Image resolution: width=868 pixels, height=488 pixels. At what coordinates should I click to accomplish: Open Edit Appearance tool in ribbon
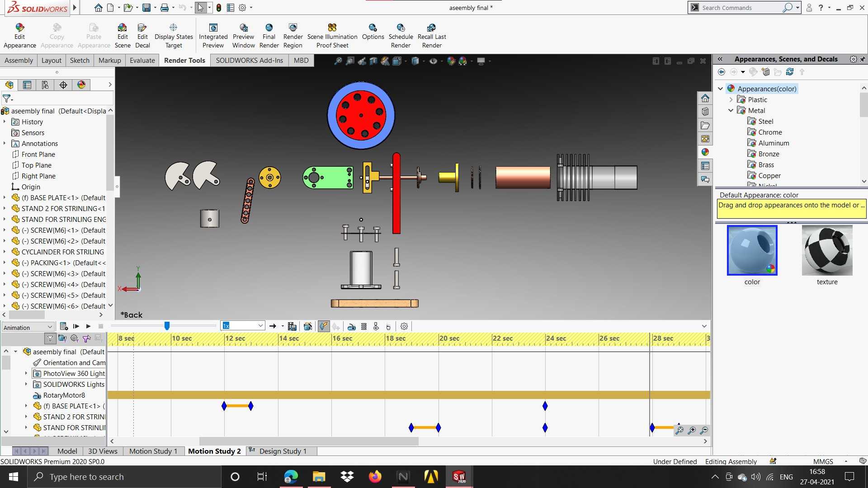tap(19, 36)
